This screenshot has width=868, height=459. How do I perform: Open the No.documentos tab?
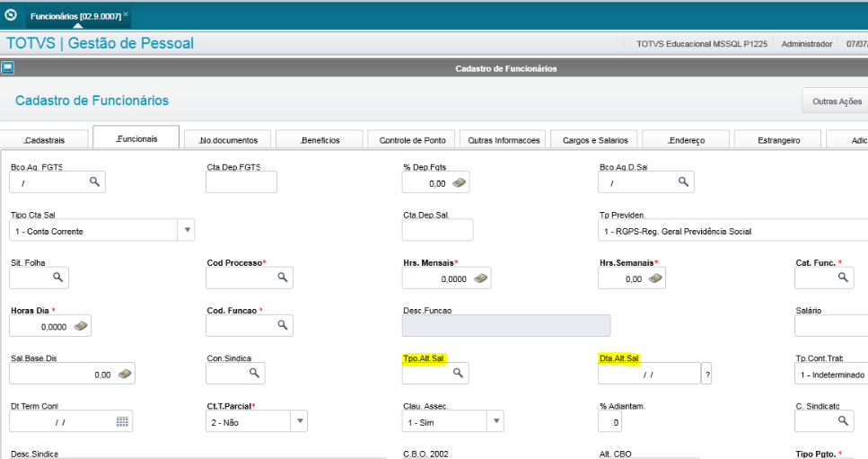228,140
